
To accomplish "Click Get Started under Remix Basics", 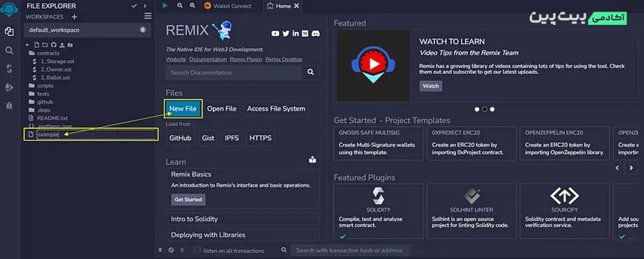I will pyautogui.click(x=188, y=200).
